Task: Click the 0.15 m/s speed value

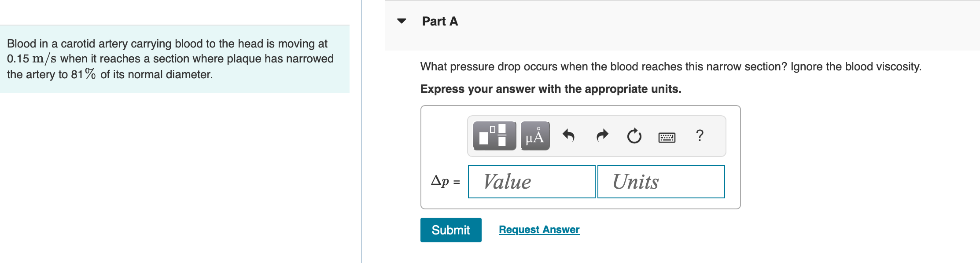Action: 31,58
